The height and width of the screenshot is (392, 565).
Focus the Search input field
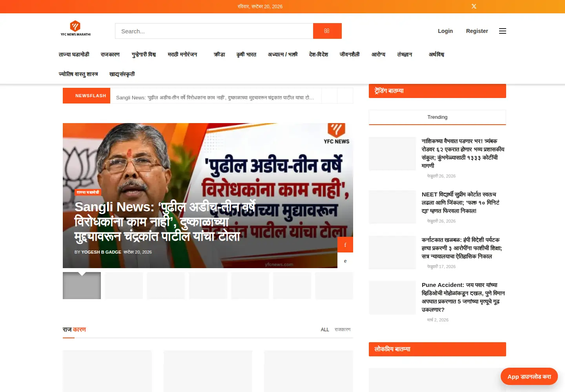[214, 31]
